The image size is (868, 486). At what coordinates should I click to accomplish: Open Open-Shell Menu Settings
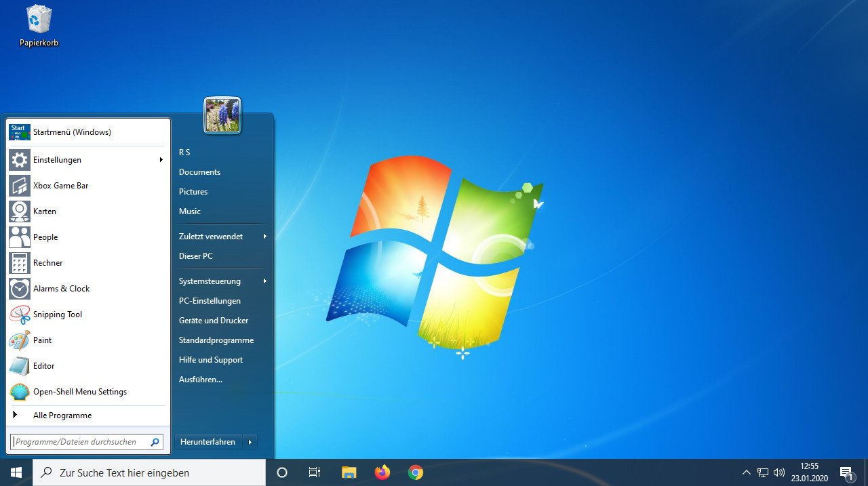[79, 391]
